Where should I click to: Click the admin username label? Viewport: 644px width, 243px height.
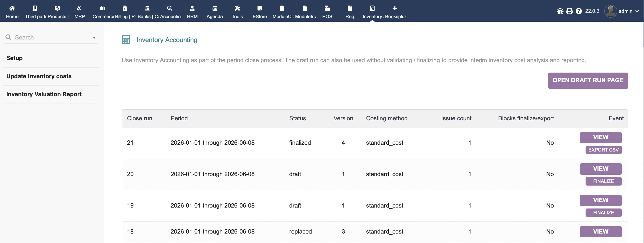tap(625, 11)
